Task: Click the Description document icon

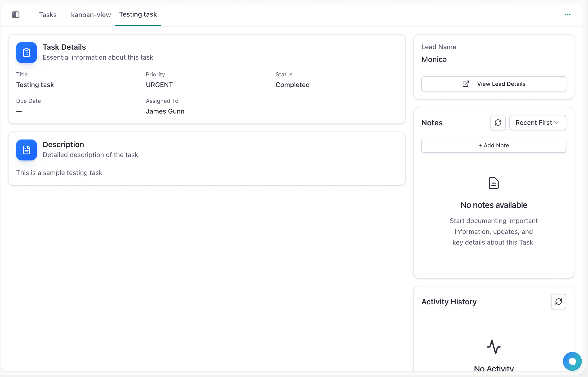Action: point(27,150)
